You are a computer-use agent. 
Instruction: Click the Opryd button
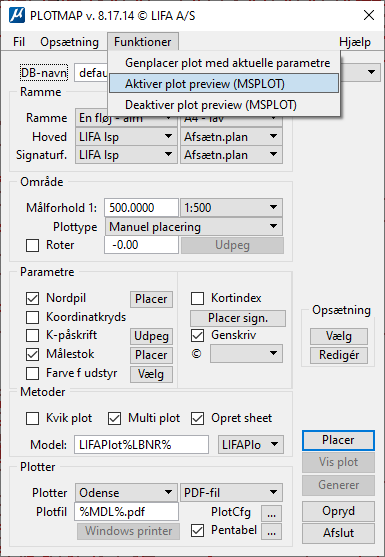pyautogui.click(x=338, y=511)
